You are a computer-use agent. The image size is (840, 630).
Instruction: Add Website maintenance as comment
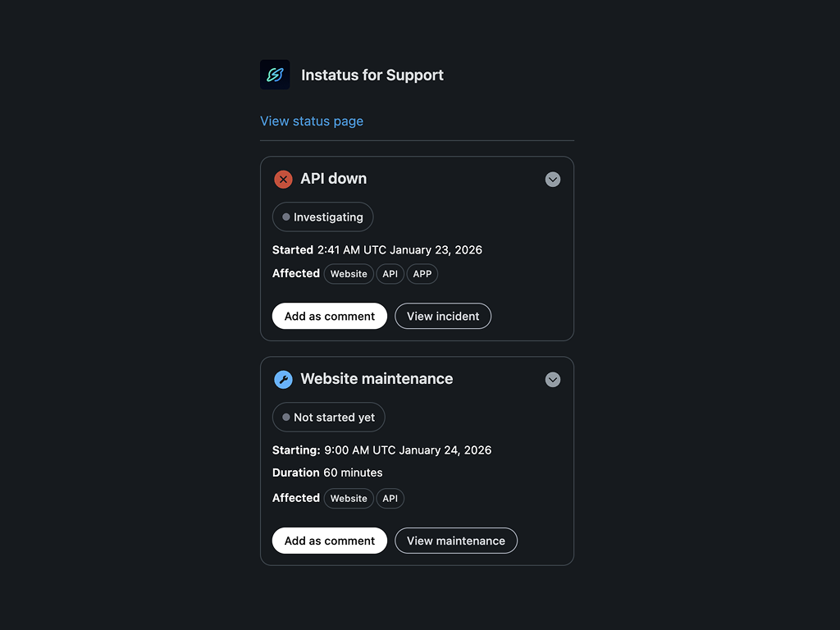click(x=330, y=541)
